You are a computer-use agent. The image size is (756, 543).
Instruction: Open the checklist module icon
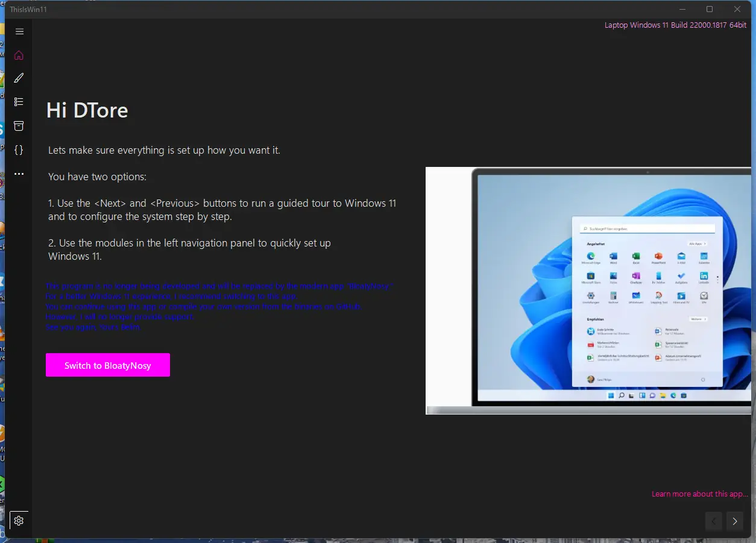(19, 102)
